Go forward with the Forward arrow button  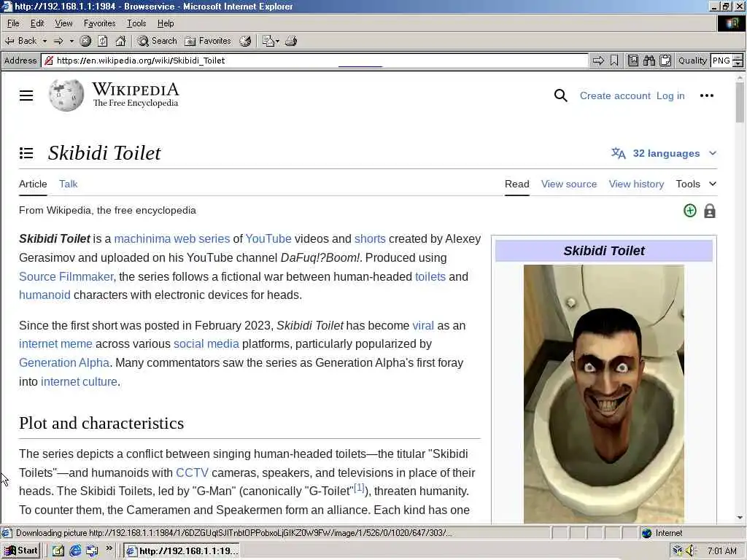(x=58, y=41)
